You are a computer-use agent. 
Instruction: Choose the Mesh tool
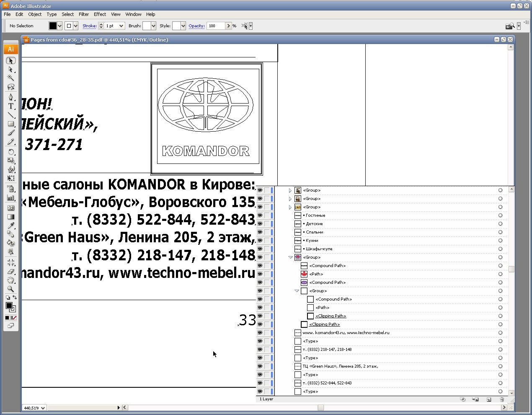click(x=11, y=208)
